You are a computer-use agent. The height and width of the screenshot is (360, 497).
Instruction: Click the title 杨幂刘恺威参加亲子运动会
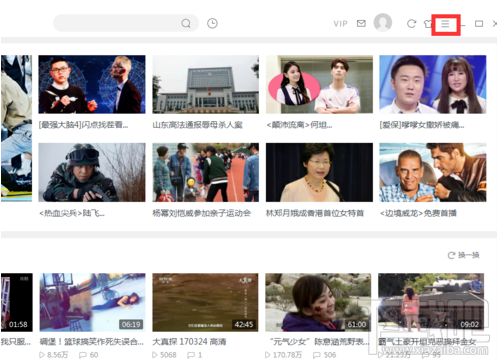202,213
